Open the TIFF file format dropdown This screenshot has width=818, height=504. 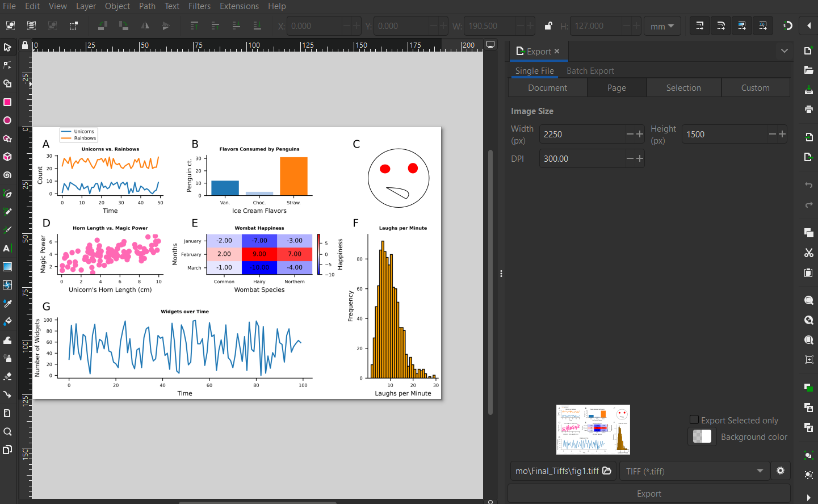click(x=694, y=471)
